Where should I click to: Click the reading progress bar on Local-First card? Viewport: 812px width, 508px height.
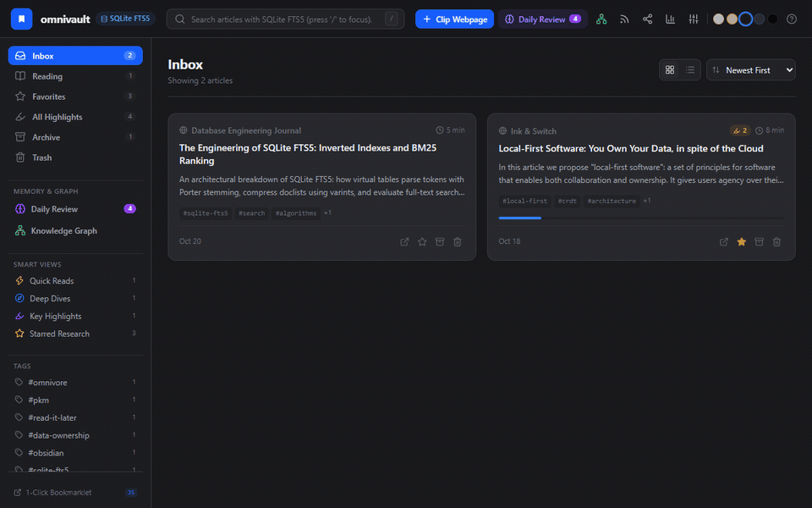click(641, 218)
